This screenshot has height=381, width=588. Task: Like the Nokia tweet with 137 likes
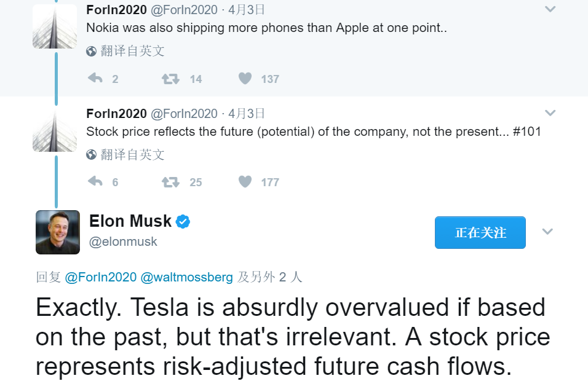pyautogui.click(x=245, y=78)
